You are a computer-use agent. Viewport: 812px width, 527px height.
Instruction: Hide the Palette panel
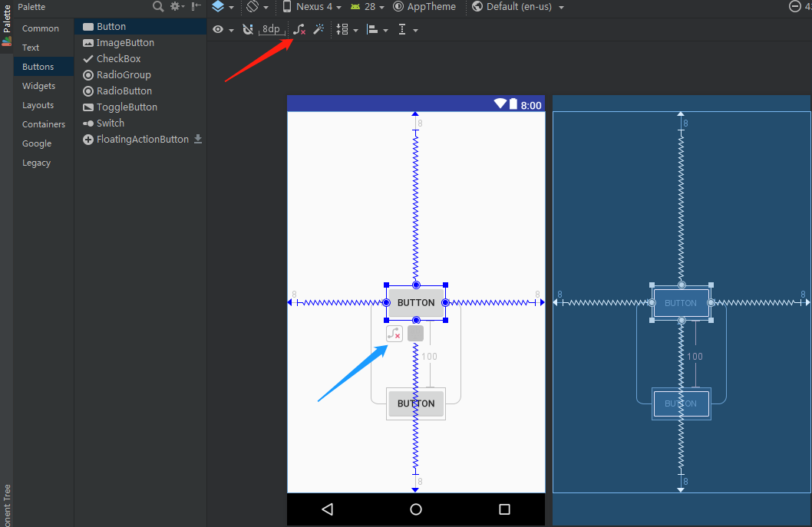(x=196, y=6)
